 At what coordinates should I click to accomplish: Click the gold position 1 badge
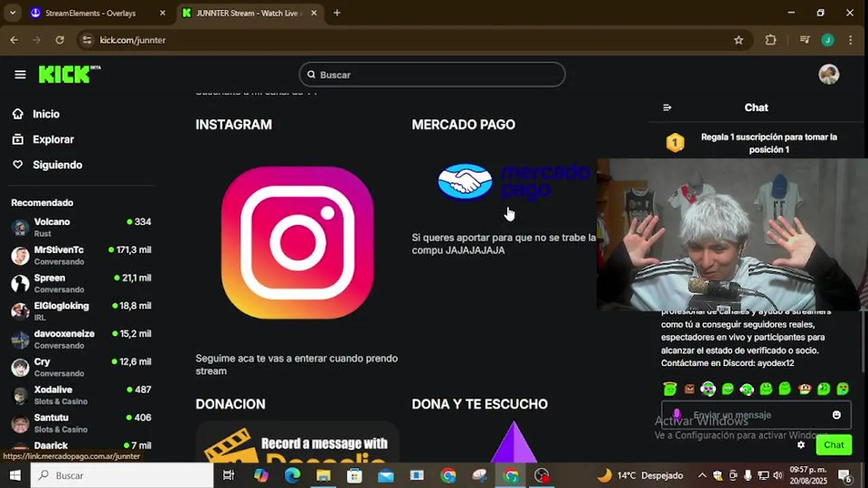675,143
